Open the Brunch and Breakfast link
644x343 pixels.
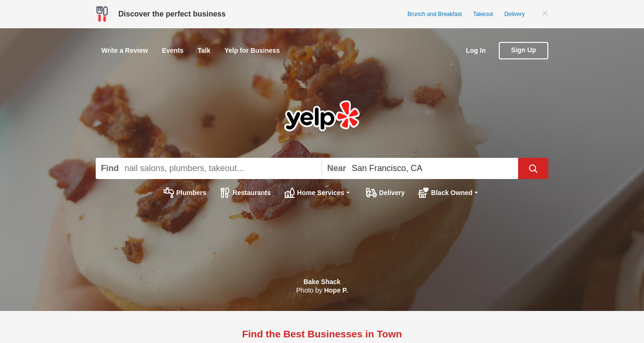435,14
